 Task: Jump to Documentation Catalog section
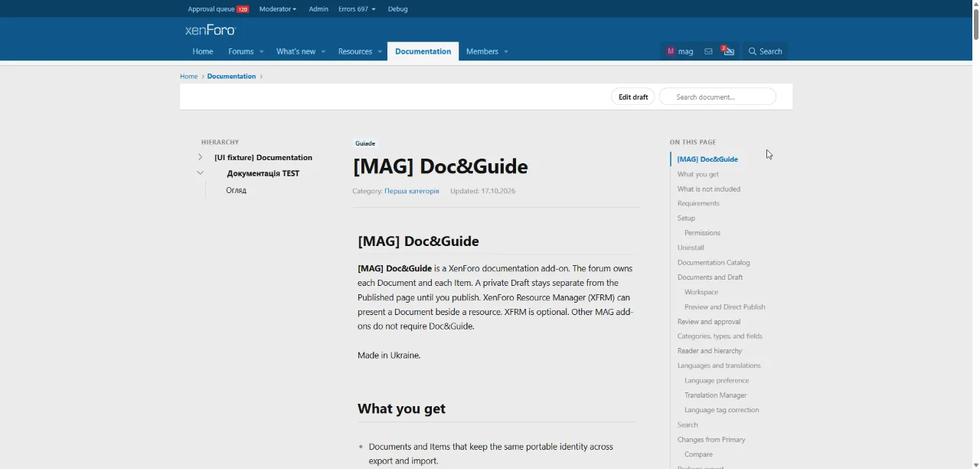tap(714, 262)
